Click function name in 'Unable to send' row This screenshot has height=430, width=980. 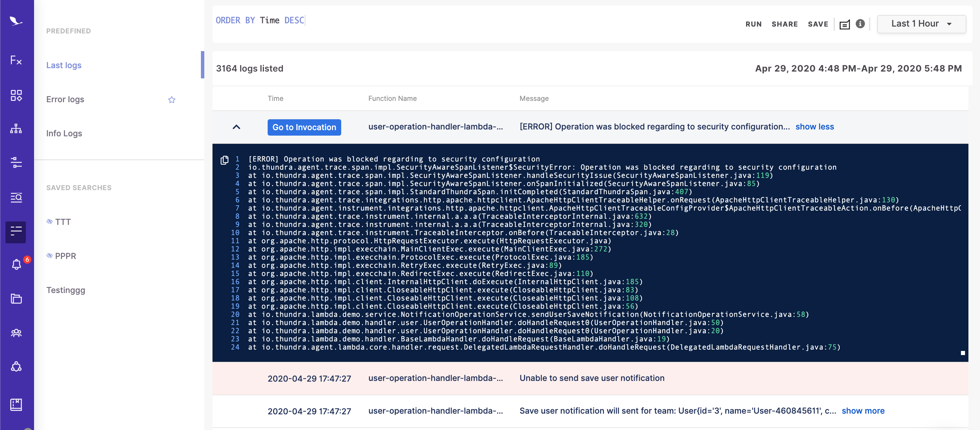(435, 378)
